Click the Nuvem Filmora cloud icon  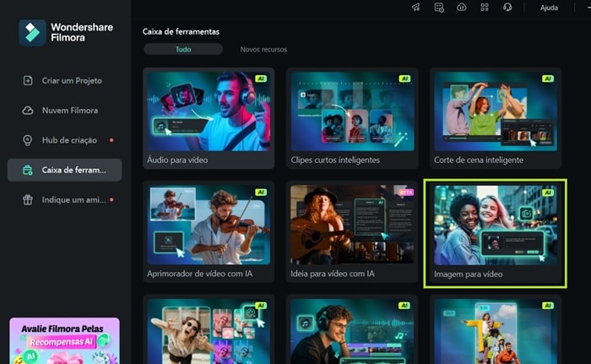28,110
